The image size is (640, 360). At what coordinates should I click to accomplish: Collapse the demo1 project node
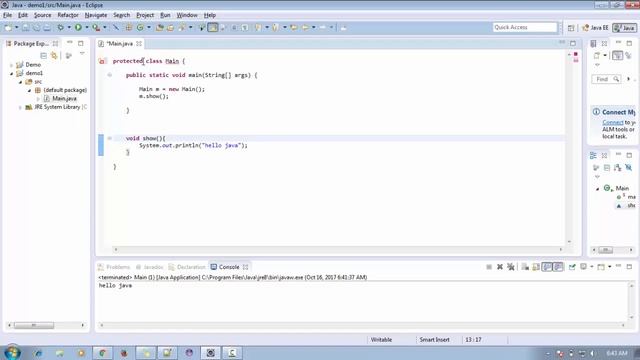[11, 73]
